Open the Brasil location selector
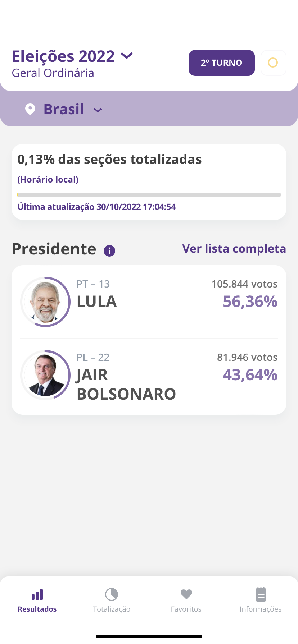298x644 pixels. coord(64,109)
